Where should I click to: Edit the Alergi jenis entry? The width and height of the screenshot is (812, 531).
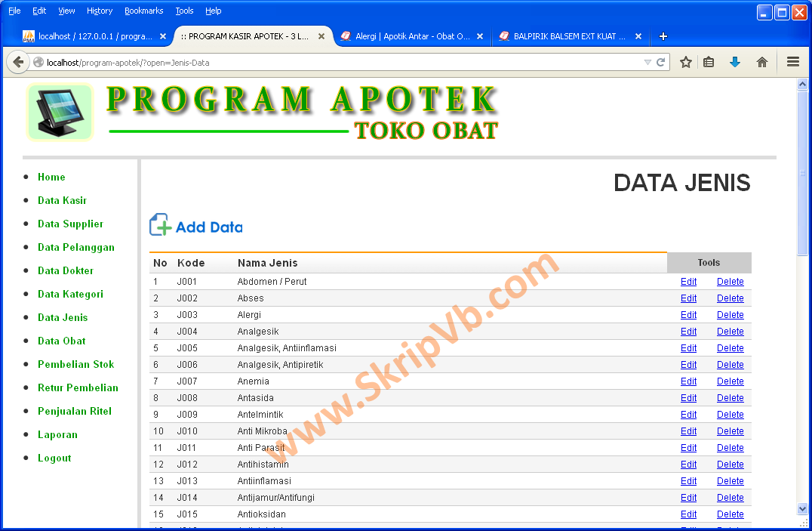688,314
